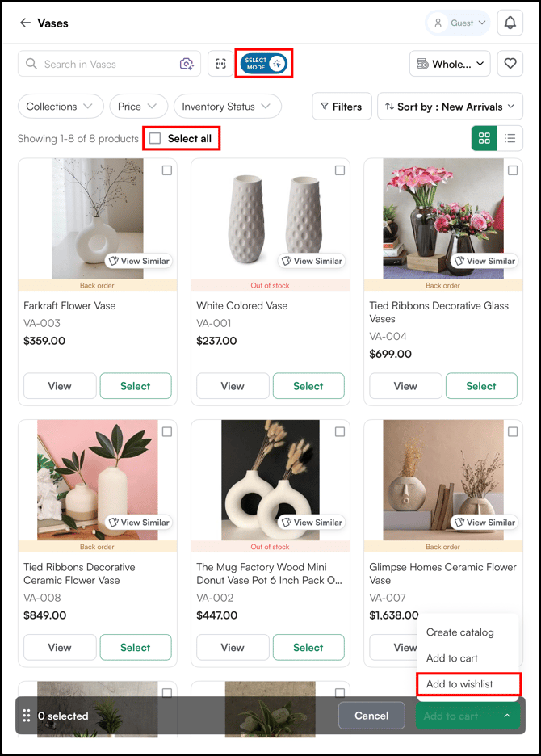Expand the Collections filter dropdown
541x756 pixels.
tap(61, 107)
